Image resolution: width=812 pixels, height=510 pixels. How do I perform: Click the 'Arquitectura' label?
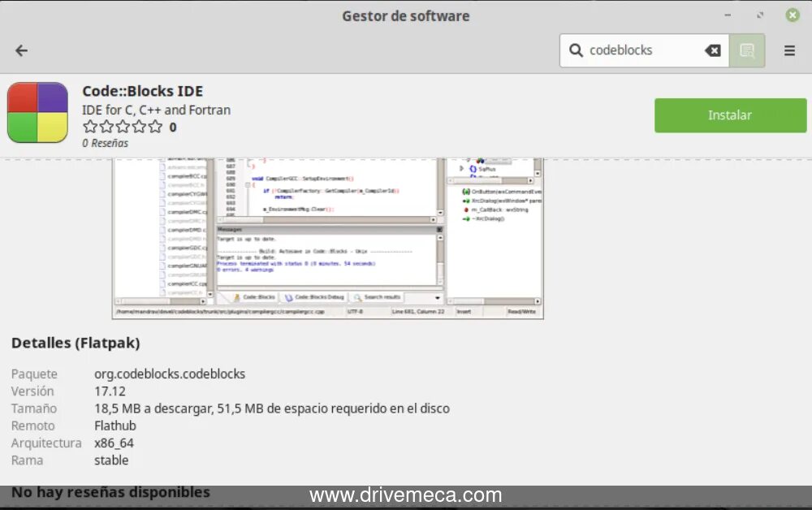point(46,443)
